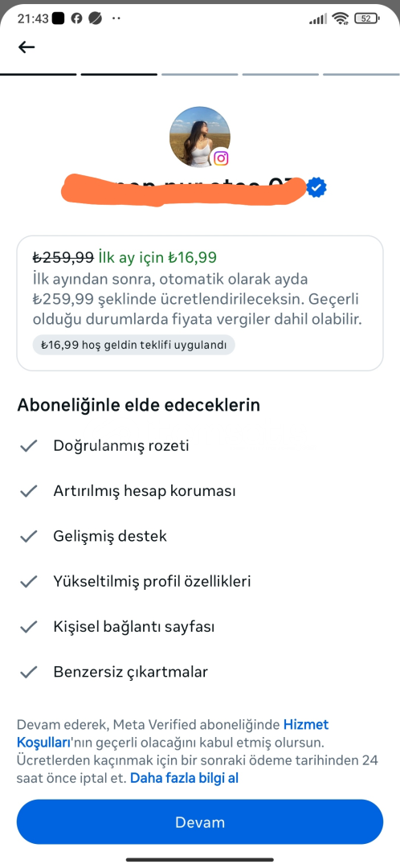Tap the blue Devam button

tap(200, 822)
